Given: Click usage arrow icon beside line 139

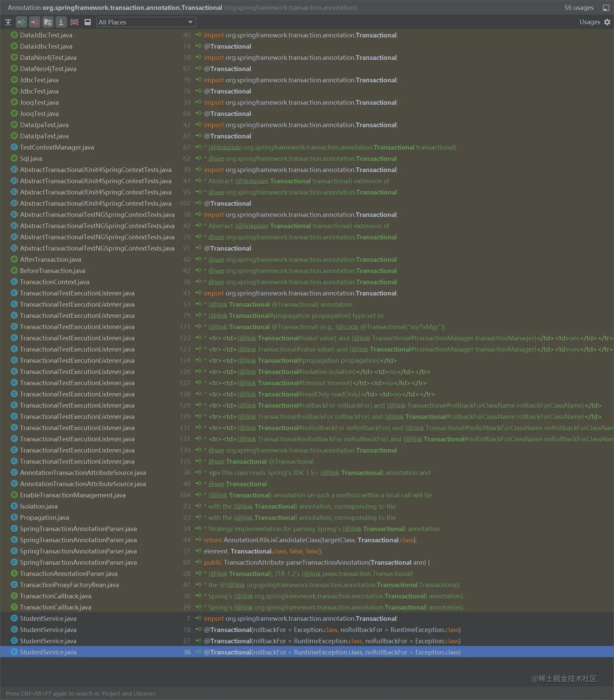Looking at the screenshot, I should 199,450.
